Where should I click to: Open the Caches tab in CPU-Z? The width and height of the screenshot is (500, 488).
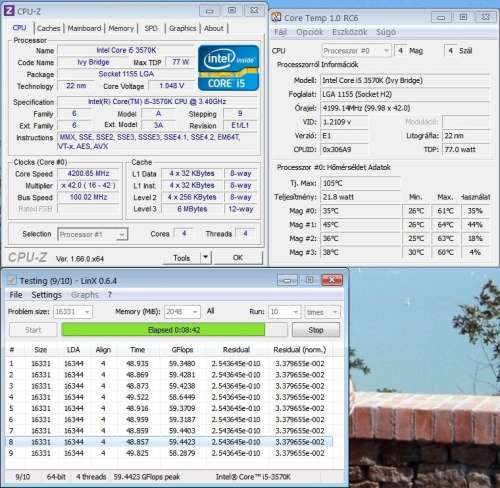(49, 28)
